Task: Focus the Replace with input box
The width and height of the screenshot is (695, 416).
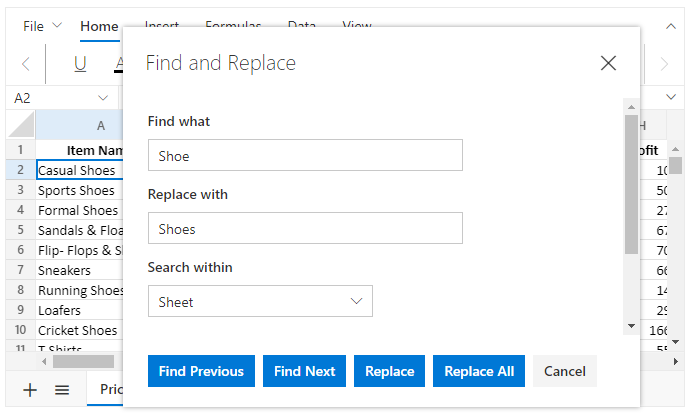Action: pyautogui.click(x=305, y=228)
